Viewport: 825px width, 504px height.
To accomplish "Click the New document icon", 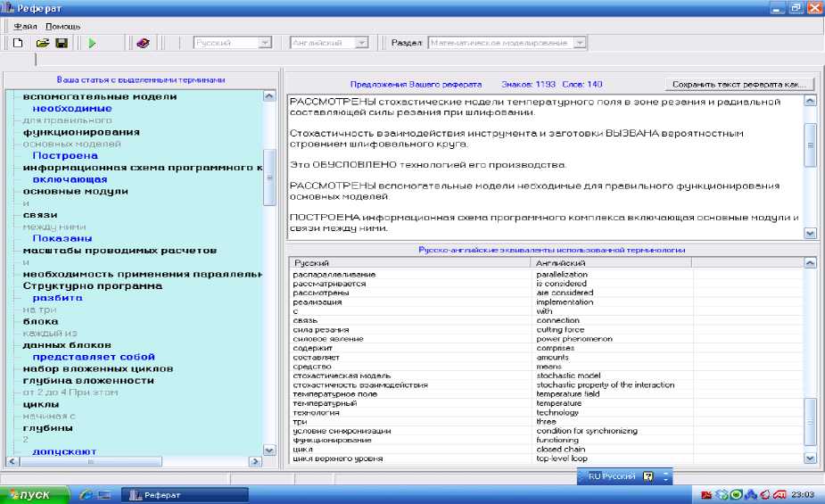I will (19, 42).
